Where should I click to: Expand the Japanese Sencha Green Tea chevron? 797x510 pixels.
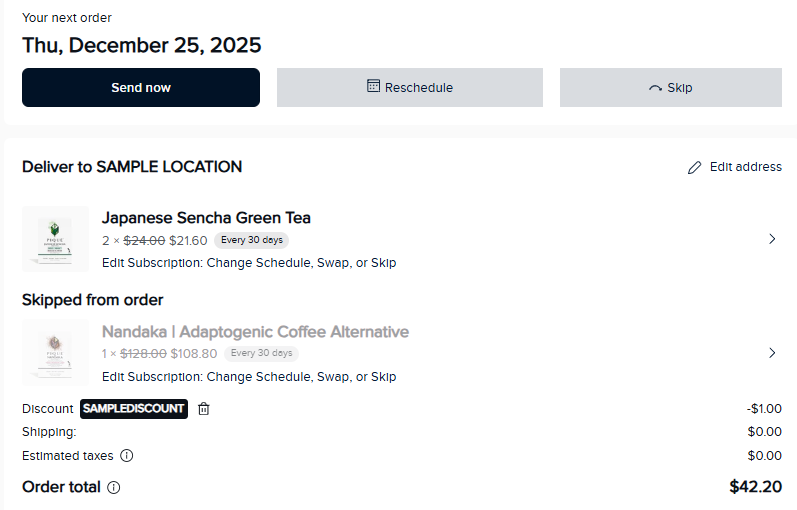pyautogui.click(x=772, y=239)
